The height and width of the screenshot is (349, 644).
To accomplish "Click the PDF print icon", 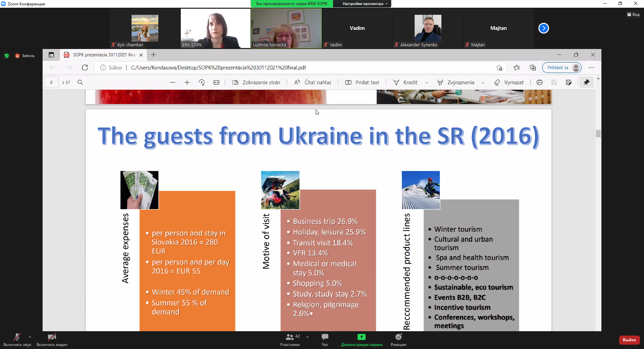I will click(539, 83).
